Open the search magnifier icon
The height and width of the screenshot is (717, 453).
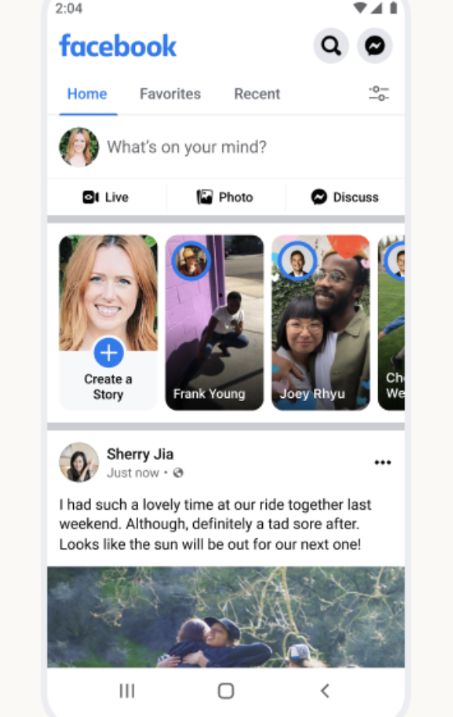point(331,46)
